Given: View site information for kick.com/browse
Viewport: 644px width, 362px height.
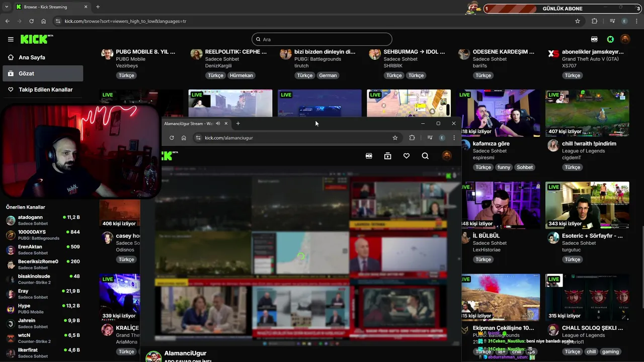Looking at the screenshot, I should point(58,21).
